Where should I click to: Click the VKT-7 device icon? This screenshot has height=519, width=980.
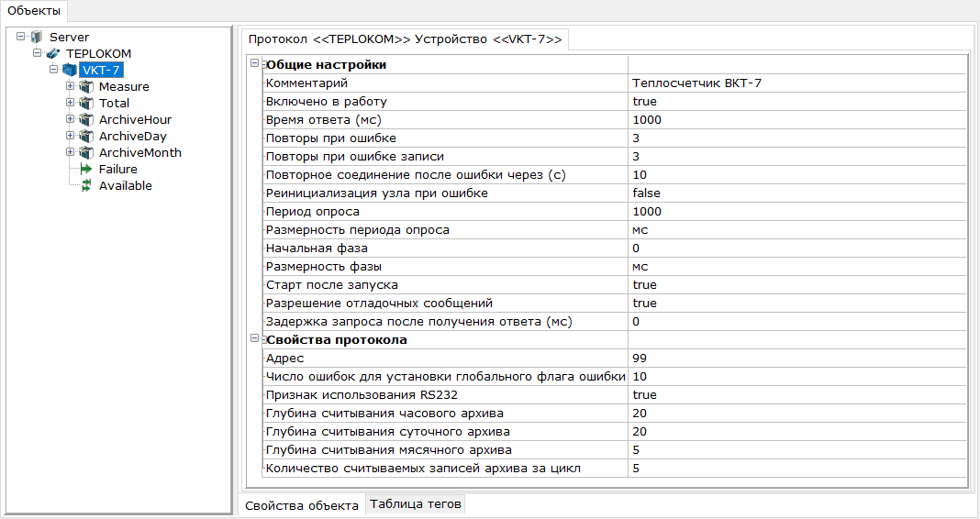click(x=70, y=70)
